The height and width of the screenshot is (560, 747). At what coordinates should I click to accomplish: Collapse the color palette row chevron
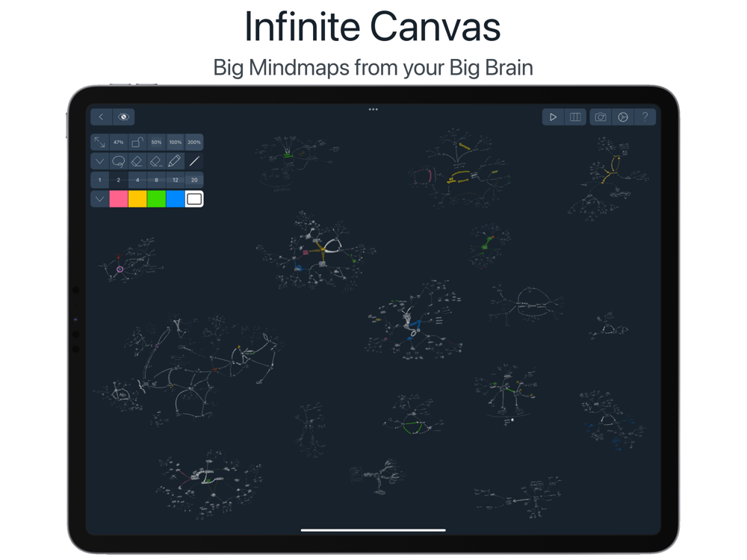point(99,199)
